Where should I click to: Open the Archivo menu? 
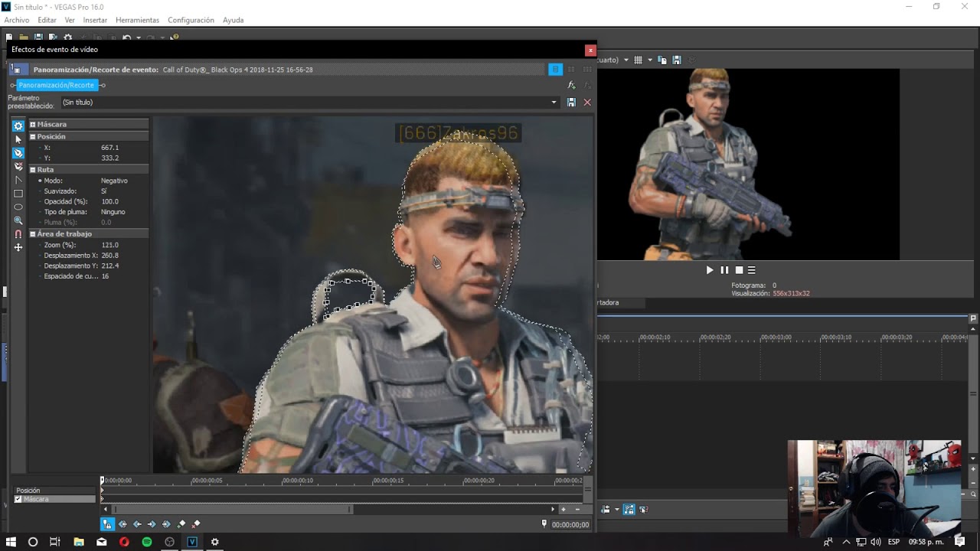tap(17, 20)
